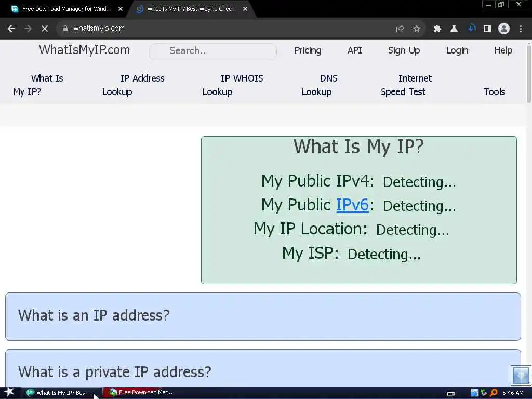Open the WhatIsMyIP.com home logo link
The image size is (532, 399).
[85, 50]
